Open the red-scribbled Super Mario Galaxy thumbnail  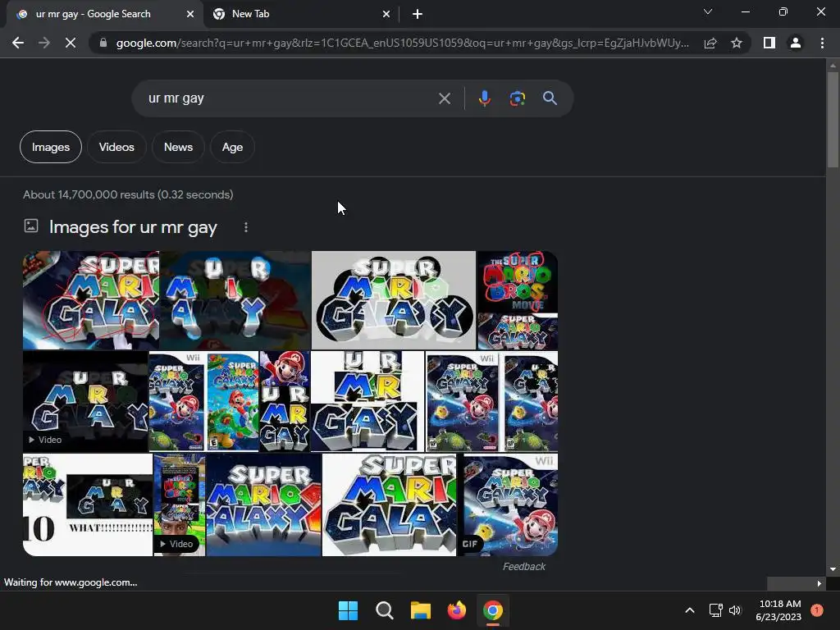point(91,300)
